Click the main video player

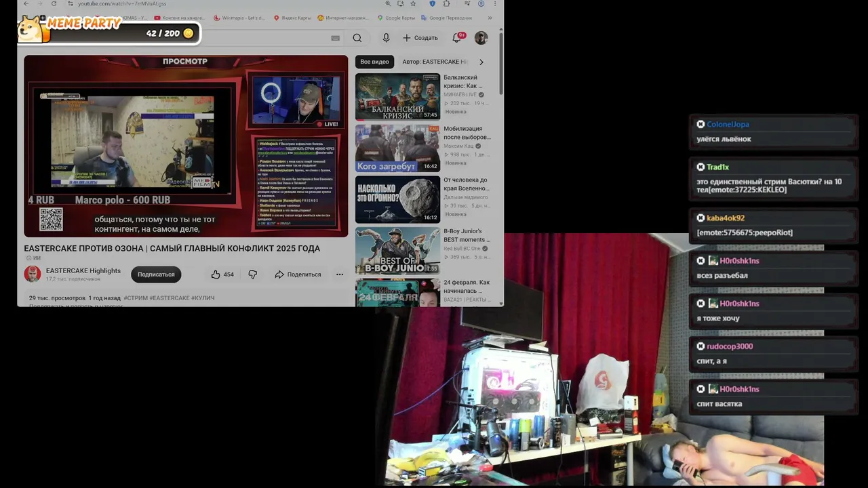click(186, 146)
